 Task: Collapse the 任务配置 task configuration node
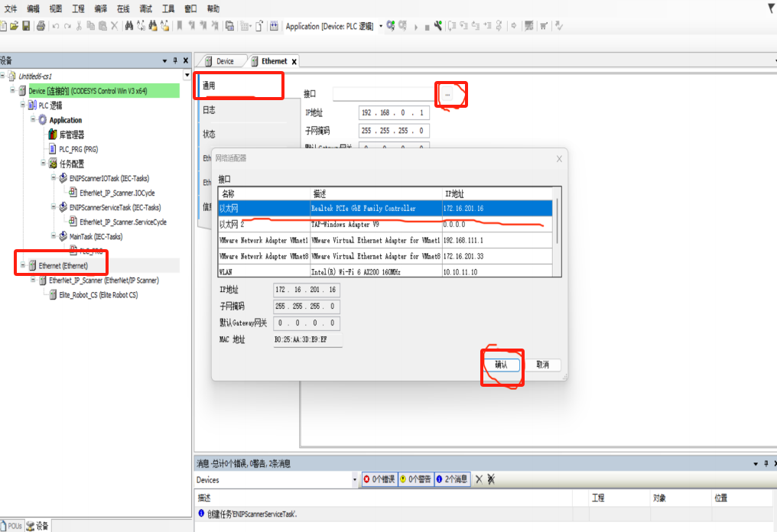44,164
